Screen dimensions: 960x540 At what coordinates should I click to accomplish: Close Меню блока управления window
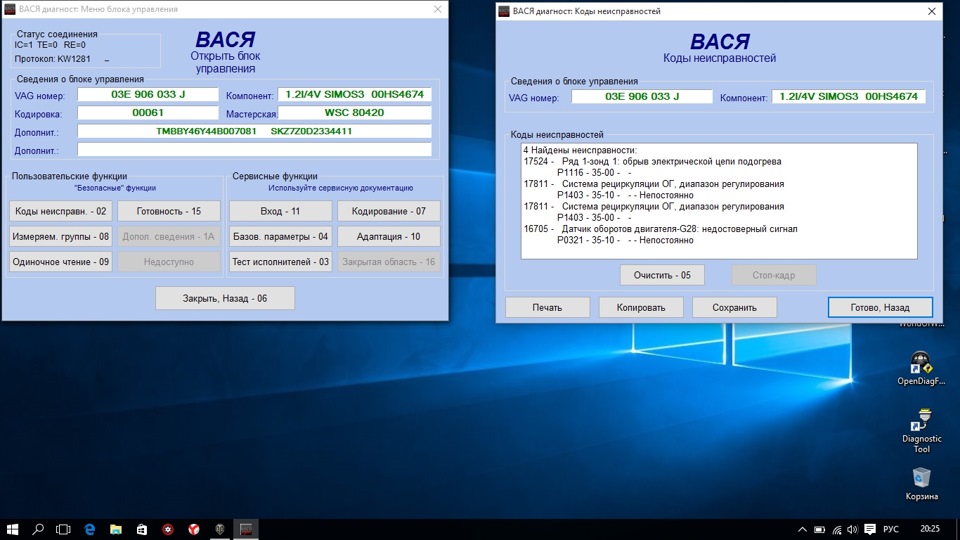point(437,9)
